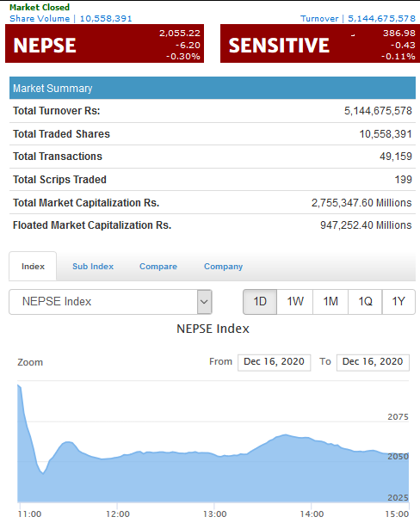Click the 13:00 time axis label
420x523 pixels.
[x=215, y=514]
